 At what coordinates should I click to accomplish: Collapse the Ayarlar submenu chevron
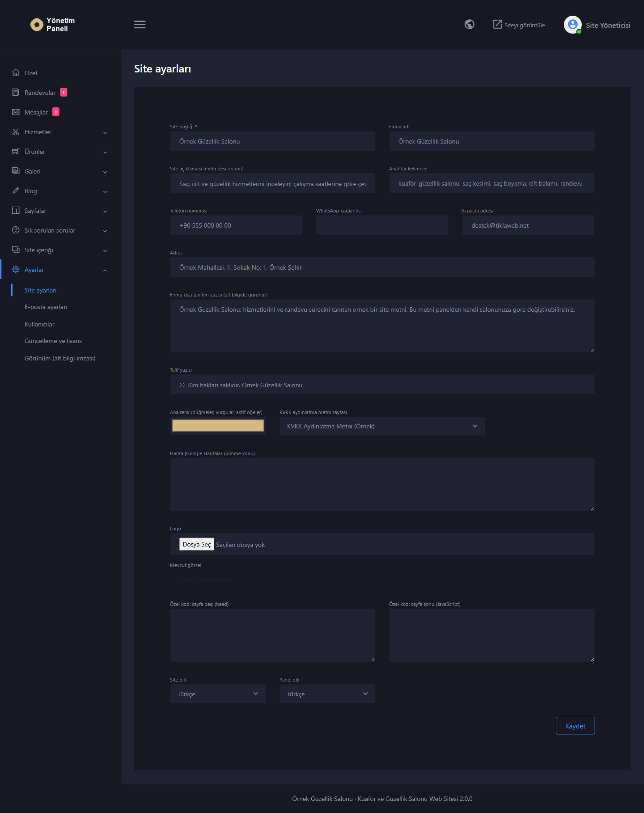pyautogui.click(x=105, y=270)
